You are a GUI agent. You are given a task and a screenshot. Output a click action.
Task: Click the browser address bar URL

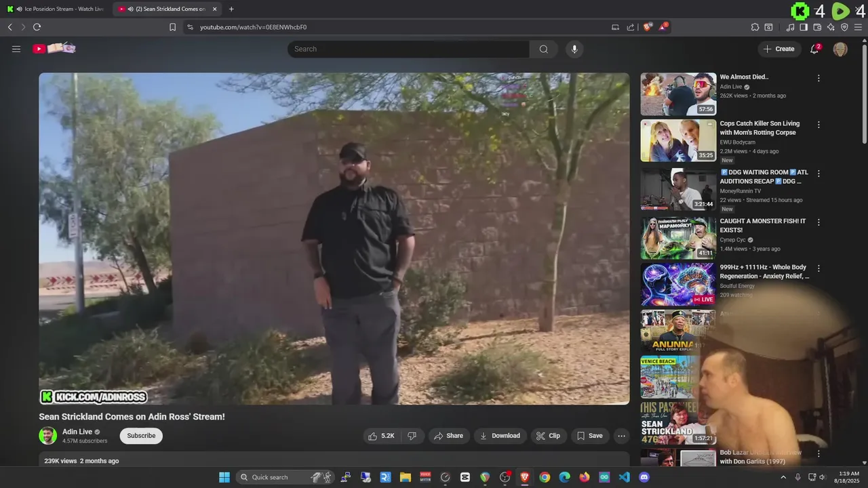[253, 27]
